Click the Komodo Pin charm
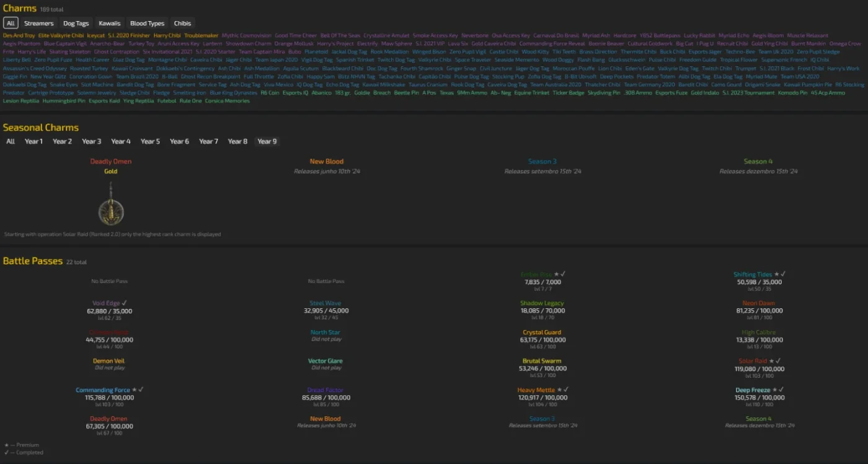This screenshot has height=464, width=868. click(x=792, y=92)
